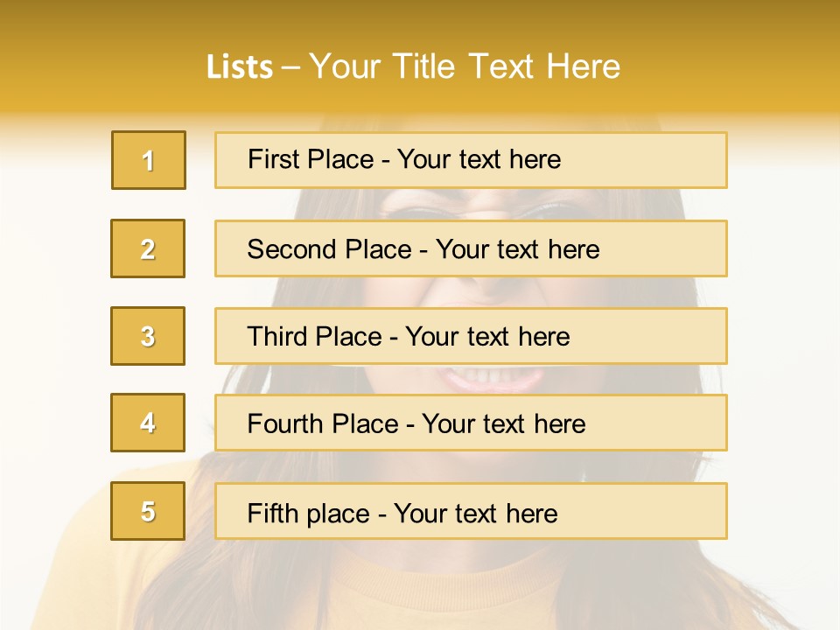Click the number 3 box
Viewport: 840px width, 630px height.
coord(148,336)
